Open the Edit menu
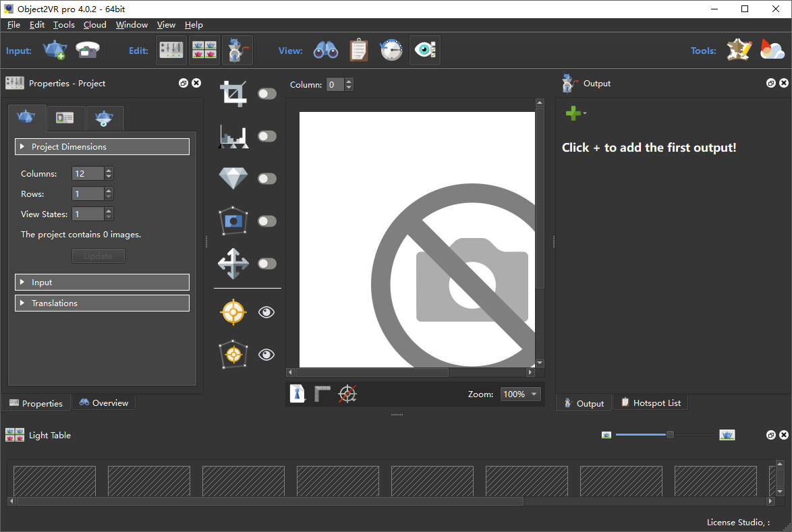 click(x=37, y=25)
